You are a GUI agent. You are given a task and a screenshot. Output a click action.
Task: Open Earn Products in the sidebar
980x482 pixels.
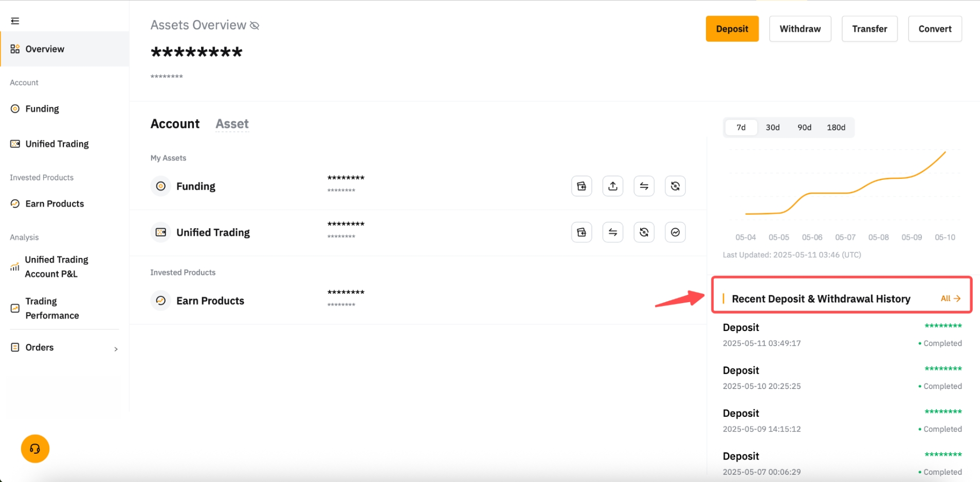coord(55,204)
